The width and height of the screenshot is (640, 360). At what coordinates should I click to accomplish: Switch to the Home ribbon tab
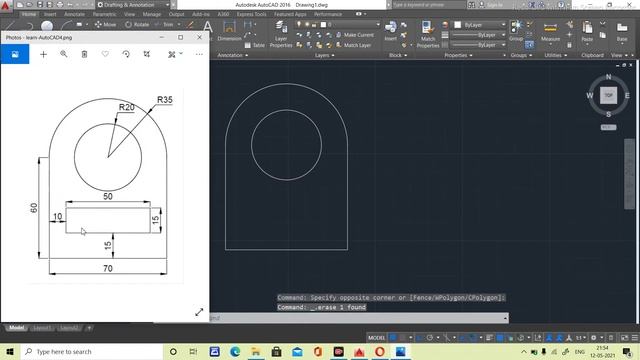(29, 14)
